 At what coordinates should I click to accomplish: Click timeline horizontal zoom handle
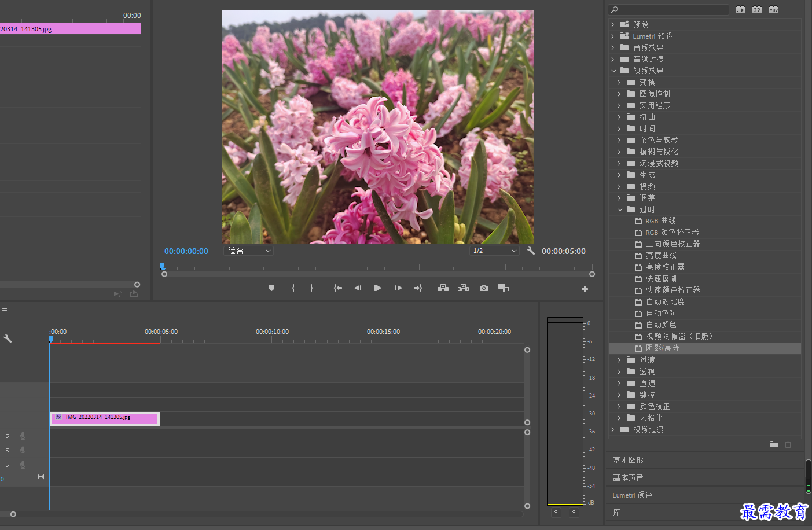(x=13, y=514)
